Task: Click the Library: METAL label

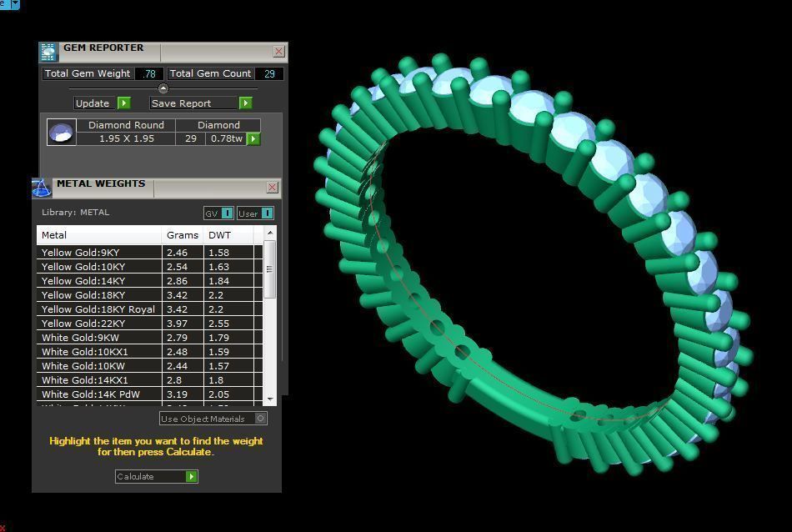Action: click(75, 212)
